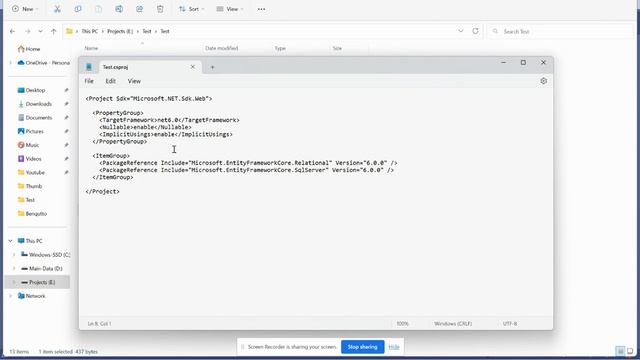
Task: Expand the address bar history dropdown
Action: coord(460,31)
